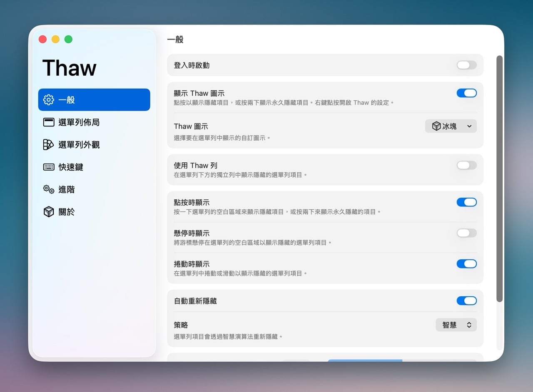Click the vertical scrollbar thumb
This screenshot has height=392, width=533.
[x=499, y=179]
